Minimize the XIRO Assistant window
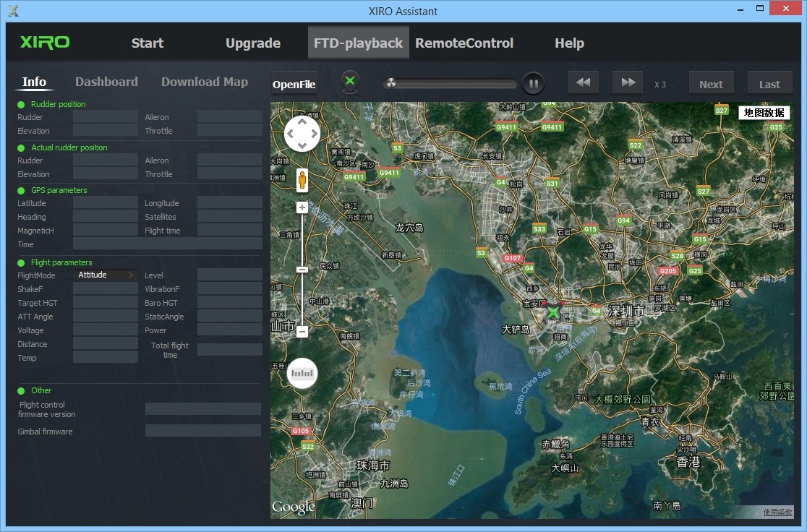807x532 pixels. point(740,9)
